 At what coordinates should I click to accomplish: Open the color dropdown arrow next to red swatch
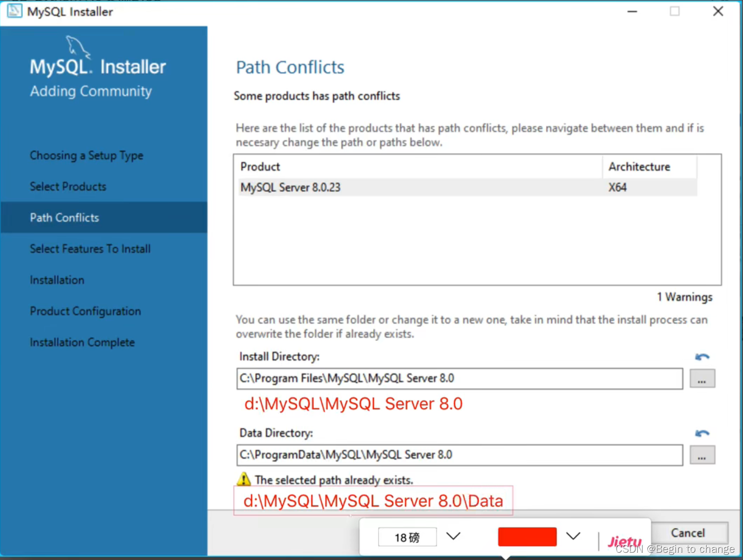point(573,536)
